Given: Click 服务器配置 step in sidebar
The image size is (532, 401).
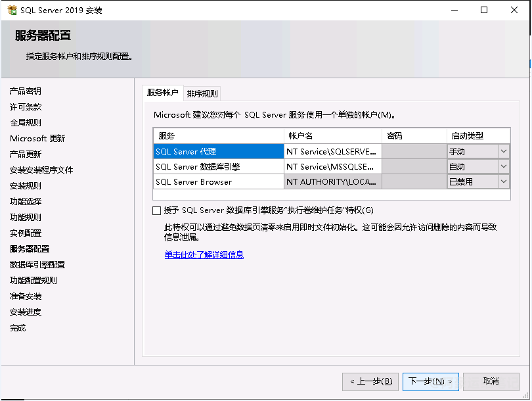Looking at the screenshot, I should pyautogui.click(x=30, y=249).
